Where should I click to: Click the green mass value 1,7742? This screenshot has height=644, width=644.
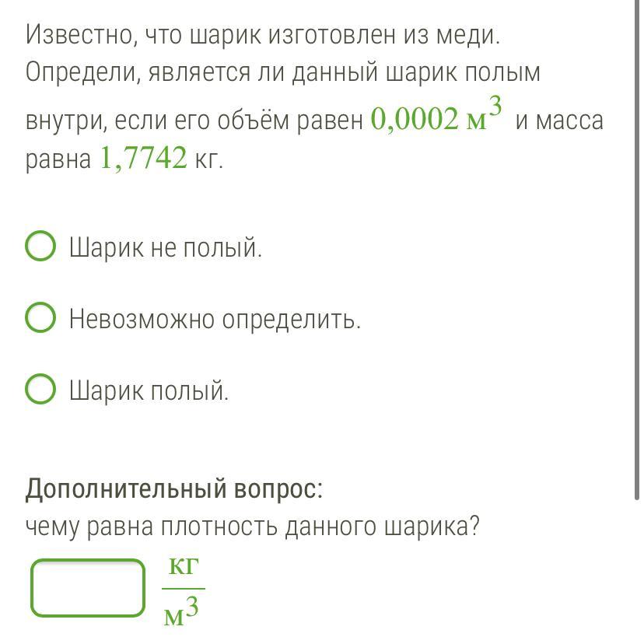[144, 159]
